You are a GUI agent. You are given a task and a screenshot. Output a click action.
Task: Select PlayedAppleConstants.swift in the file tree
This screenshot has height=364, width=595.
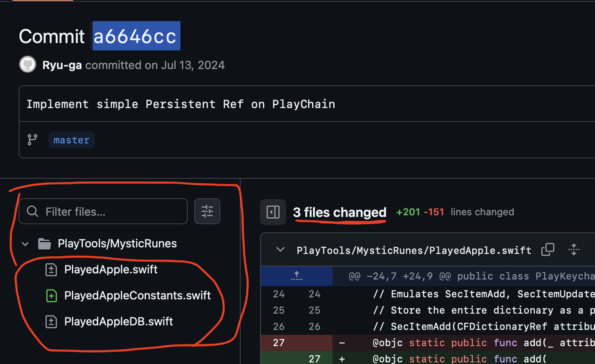pyautogui.click(x=137, y=296)
